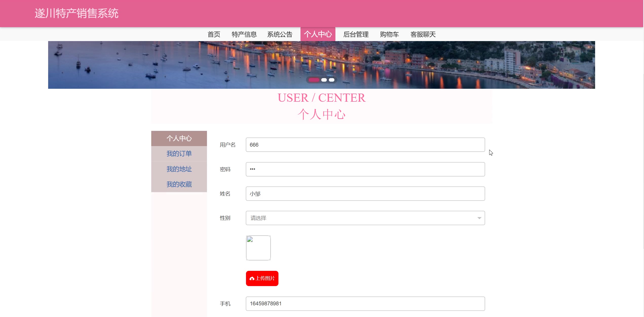The image size is (644, 317).
Task: Click the cloud upload icon
Action: 252,278
